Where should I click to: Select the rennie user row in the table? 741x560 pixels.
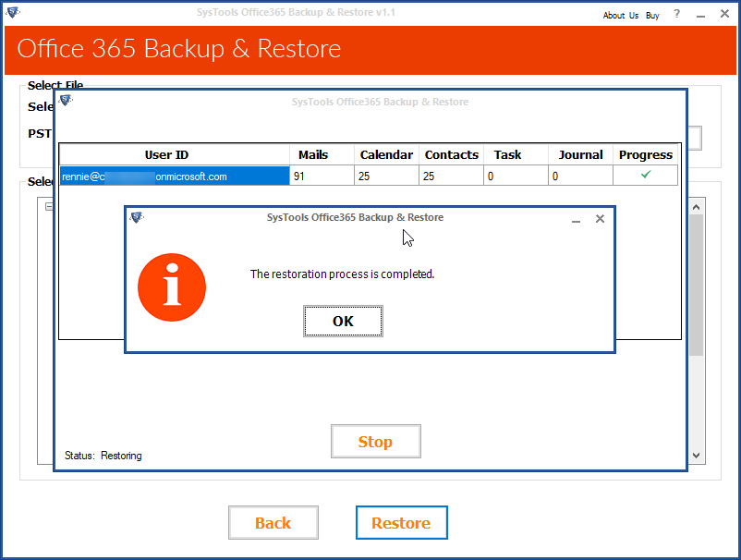point(166,175)
